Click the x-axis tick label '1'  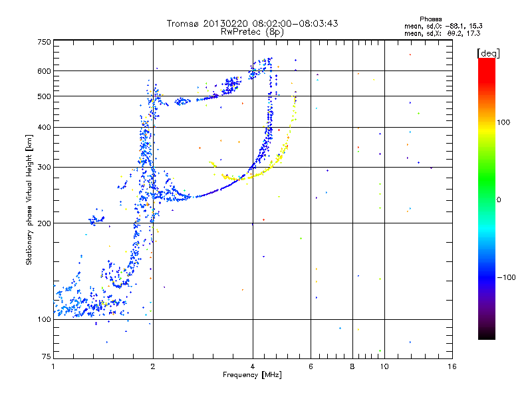tap(53, 366)
